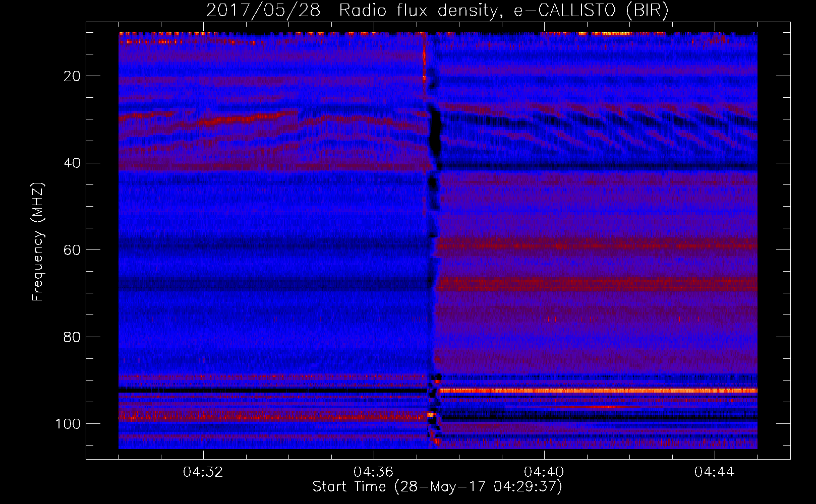Click the 60 frequency tick label
The height and width of the screenshot is (504, 816).
coord(72,250)
